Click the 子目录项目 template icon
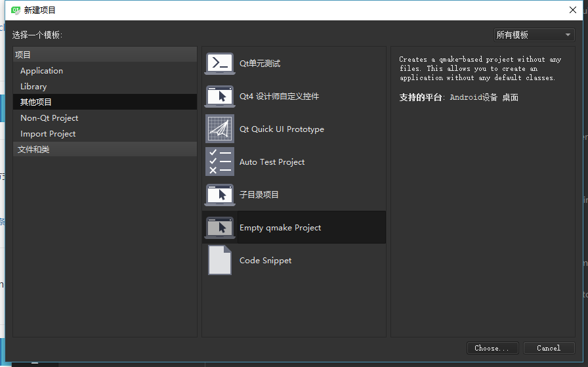Viewport: 588px width, 367px height. coord(220,195)
